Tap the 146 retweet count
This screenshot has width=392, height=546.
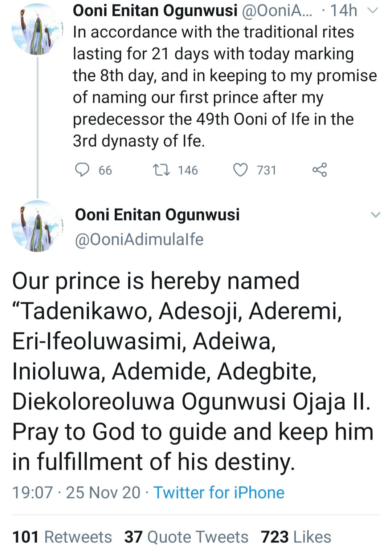pos(188,170)
